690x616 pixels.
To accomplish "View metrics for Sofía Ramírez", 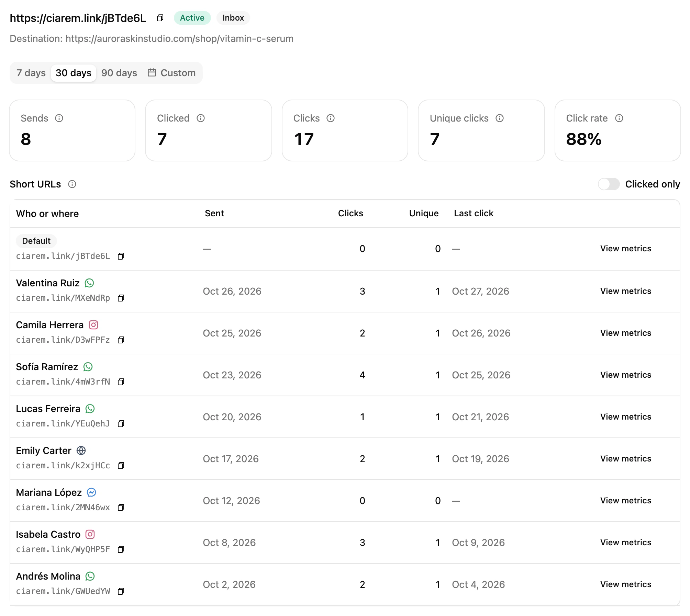I will point(626,375).
